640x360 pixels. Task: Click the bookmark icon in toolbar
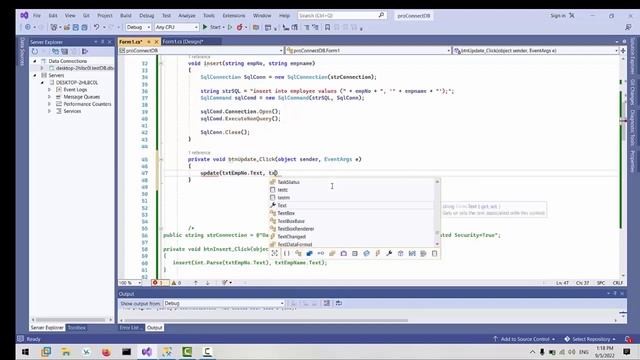tap(327, 27)
